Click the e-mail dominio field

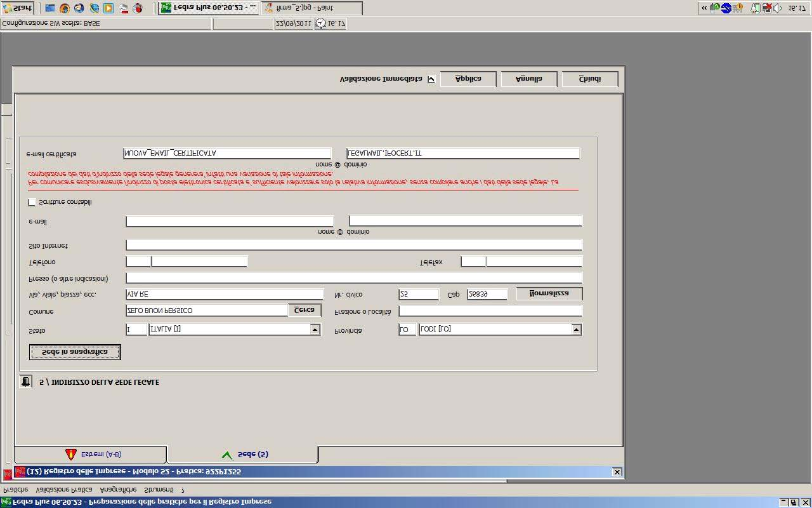[x=466, y=221]
